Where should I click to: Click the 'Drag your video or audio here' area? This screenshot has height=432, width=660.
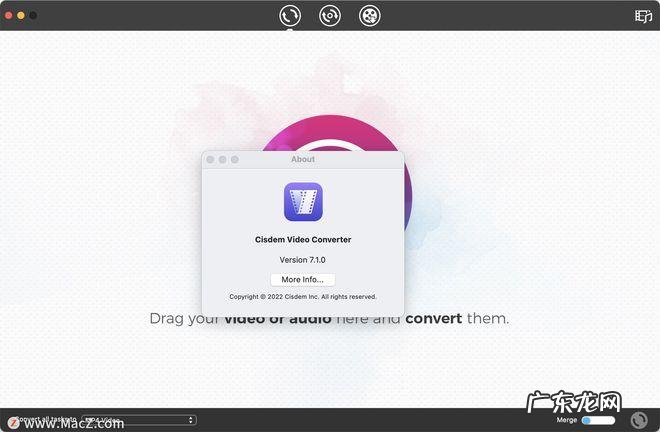coord(329,319)
